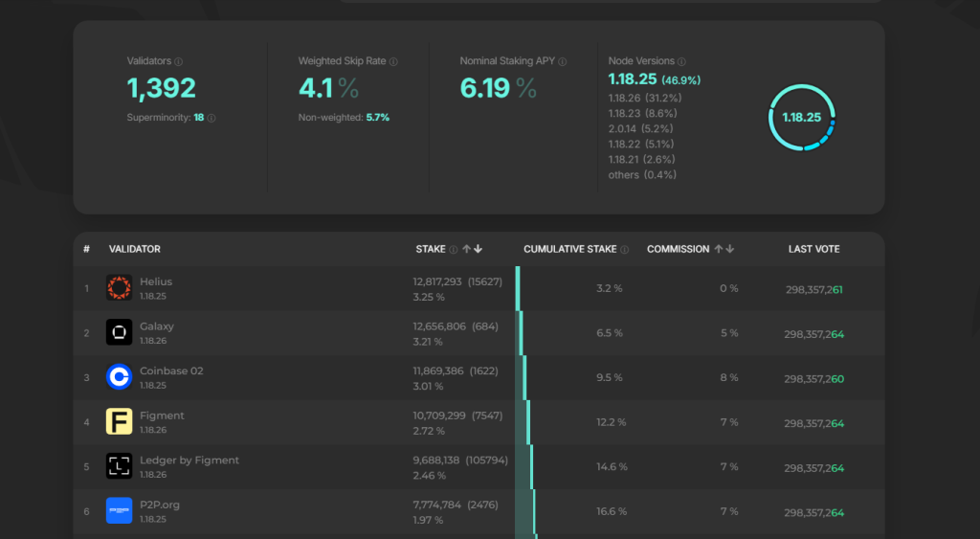Click the Validator column header
This screenshot has height=539, width=980.
coord(135,249)
